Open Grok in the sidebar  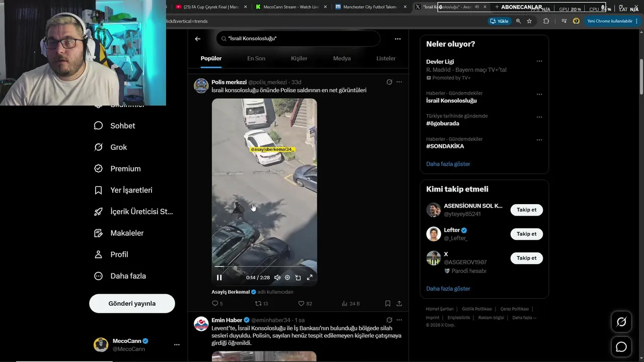(x=111, y=147)
